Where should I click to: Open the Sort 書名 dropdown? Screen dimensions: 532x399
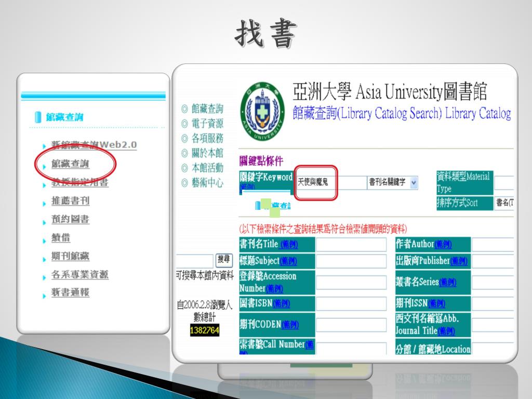click(x=504, y=203)
